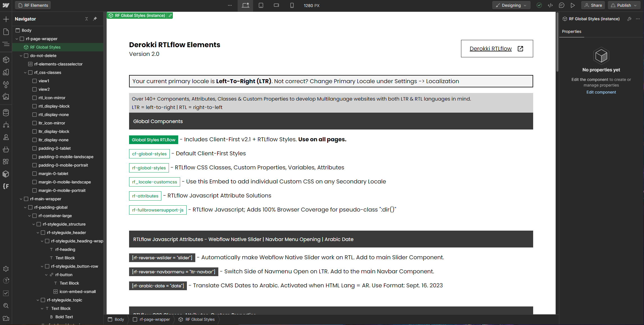Switch to tablet breakpoint
Image resolution: width=644 pixels, height=325 pixels.
(x=261, y=5)
